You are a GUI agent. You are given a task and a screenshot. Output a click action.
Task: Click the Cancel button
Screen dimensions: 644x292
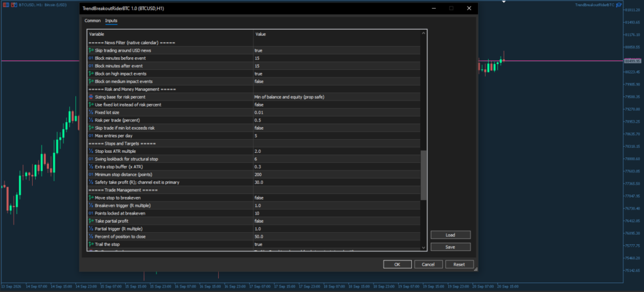point(428,264)
